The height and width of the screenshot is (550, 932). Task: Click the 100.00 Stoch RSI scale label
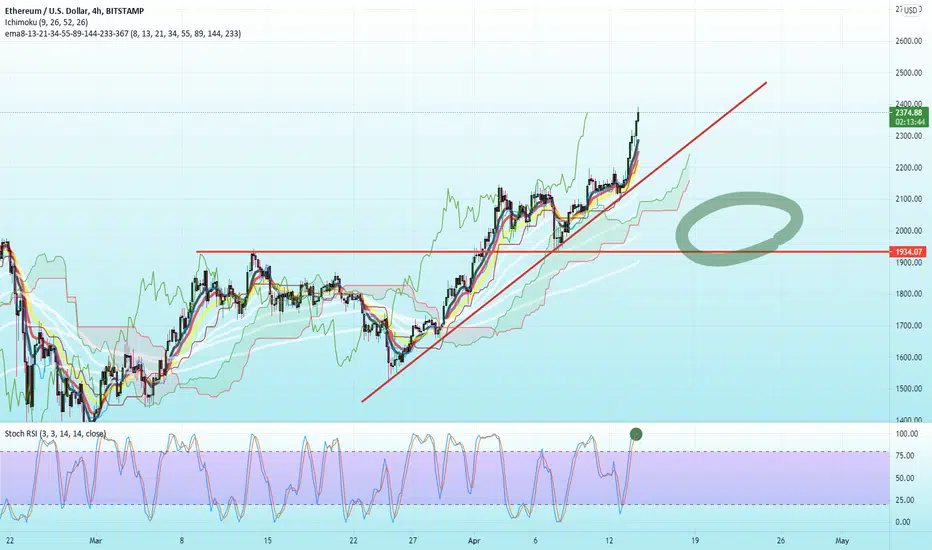click(x=906, y=434)
